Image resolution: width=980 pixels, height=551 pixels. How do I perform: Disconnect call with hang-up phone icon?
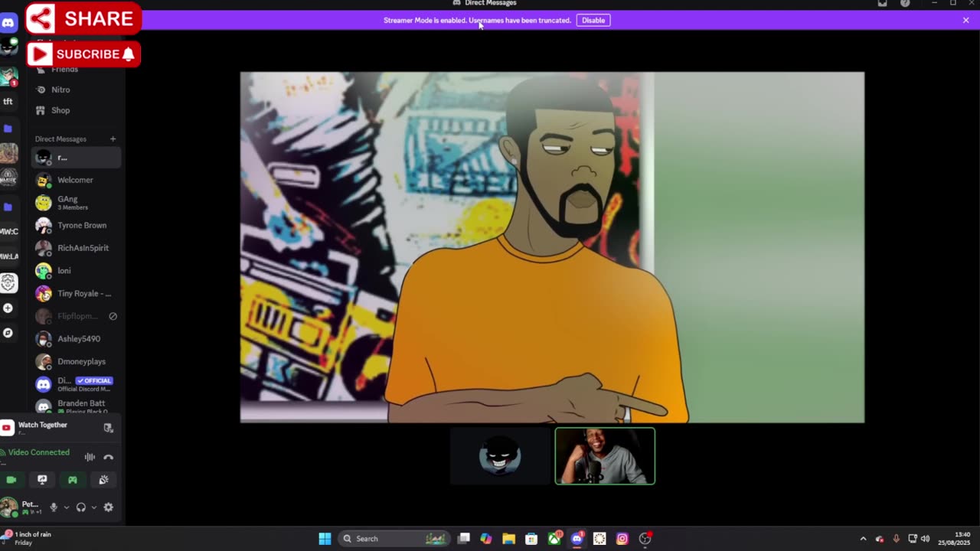[108, 457]
